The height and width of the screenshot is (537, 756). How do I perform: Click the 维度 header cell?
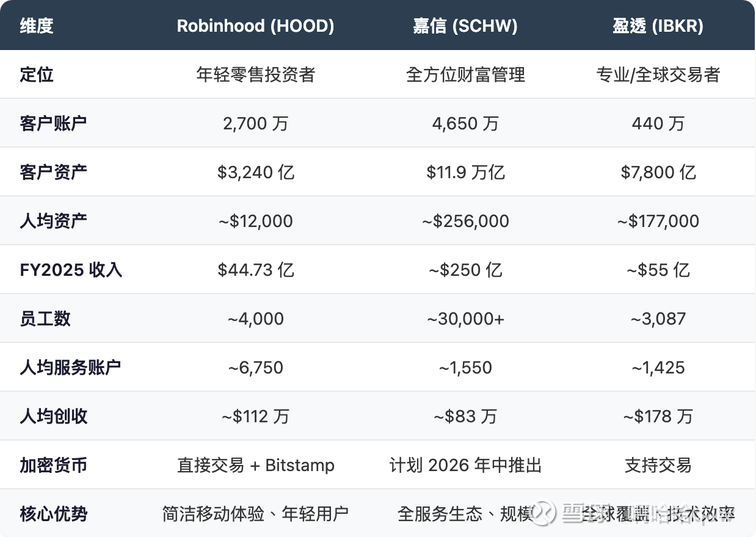click(x=37, y=26)
